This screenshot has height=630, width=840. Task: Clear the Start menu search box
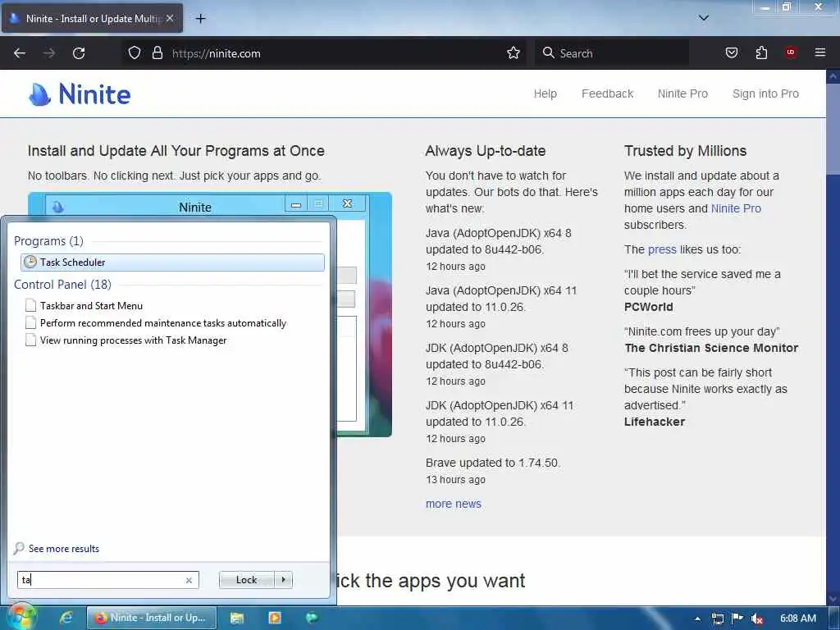[x=189, y=580]
